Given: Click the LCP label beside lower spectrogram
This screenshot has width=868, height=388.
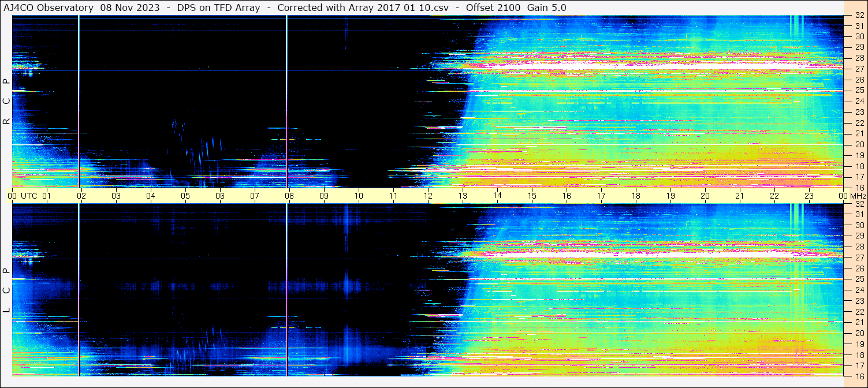Looking at the screenshot, I should pyautogui.click(x=6, y=290).
